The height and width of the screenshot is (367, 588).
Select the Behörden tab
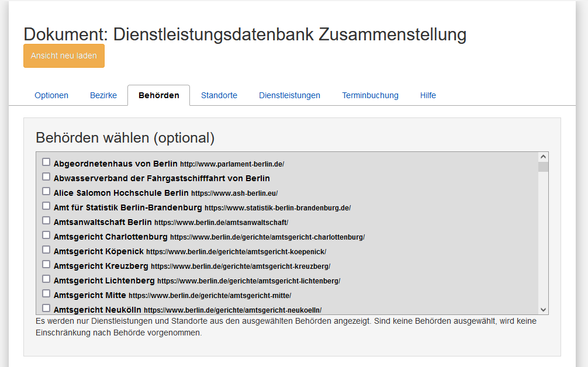tap(158, 95)
